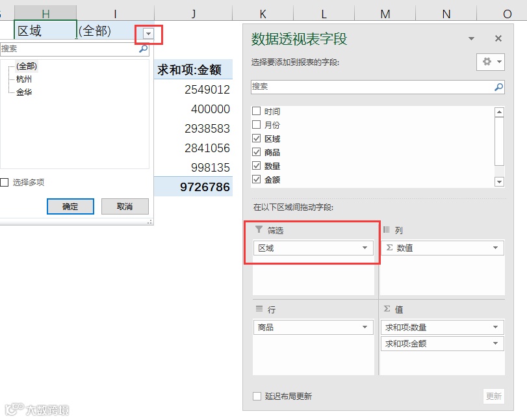Select cell with value 2841056

point(193,148)
